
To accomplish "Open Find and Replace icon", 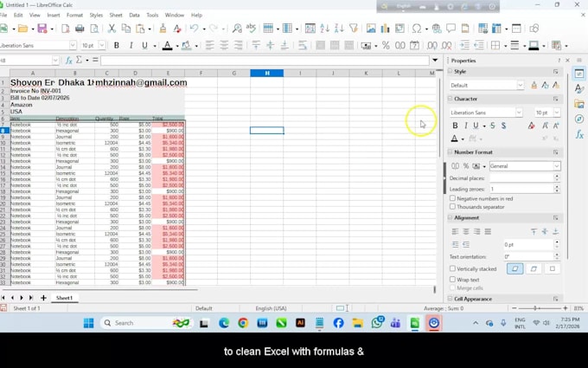I will click(237, 29).
